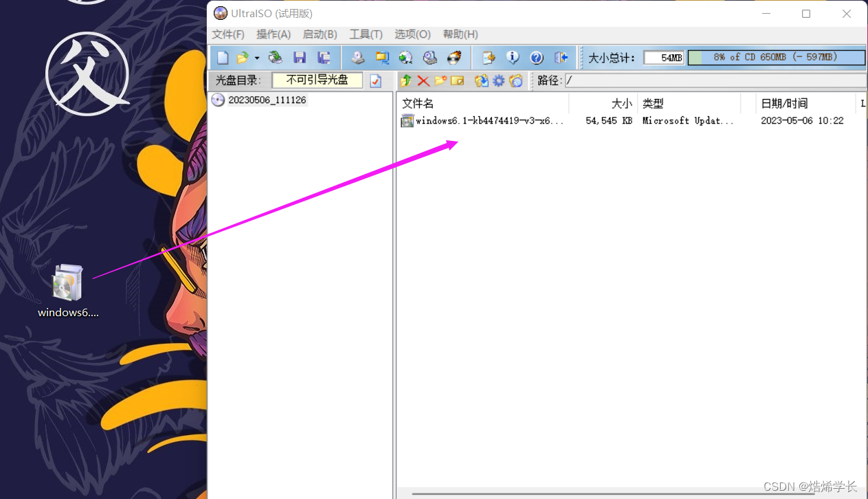Click the New file toolbar icon
The height and width of the screenshot is (499, 868).
(222, 58)
